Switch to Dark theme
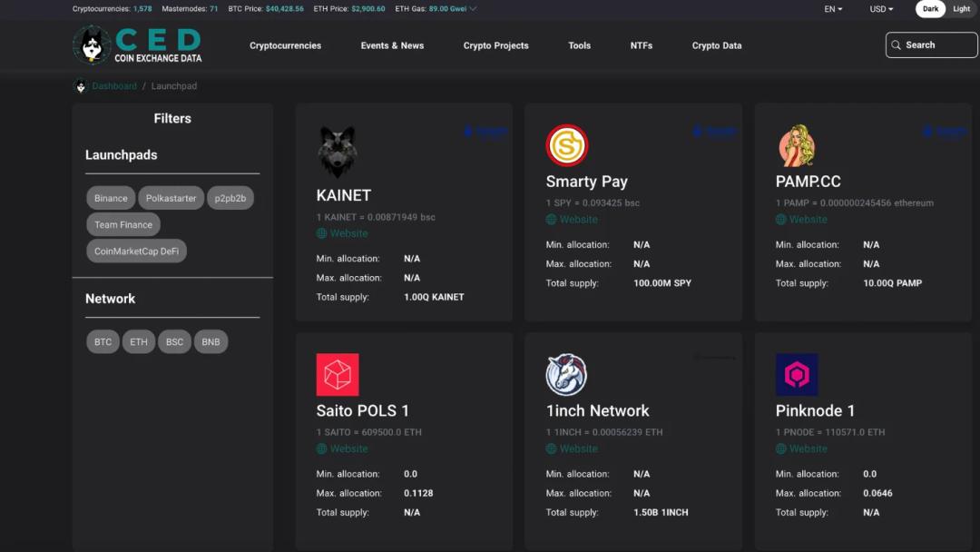Viewport: 980px width, 552px height. click(931, 9)
